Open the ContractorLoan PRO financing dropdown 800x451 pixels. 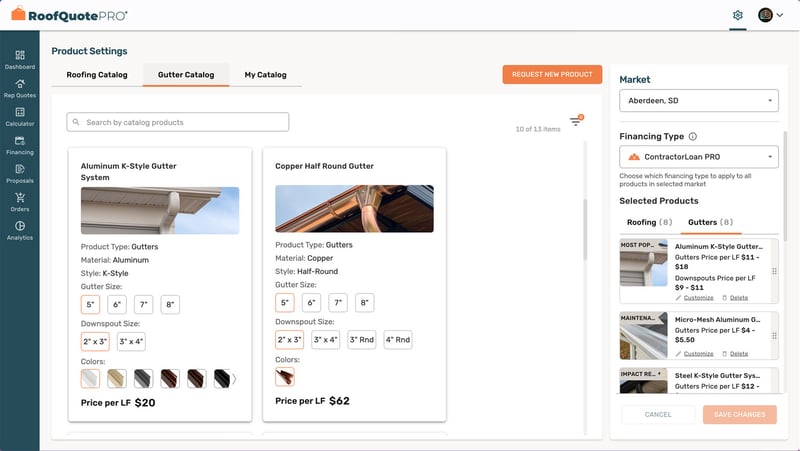[x=698, y=157]
